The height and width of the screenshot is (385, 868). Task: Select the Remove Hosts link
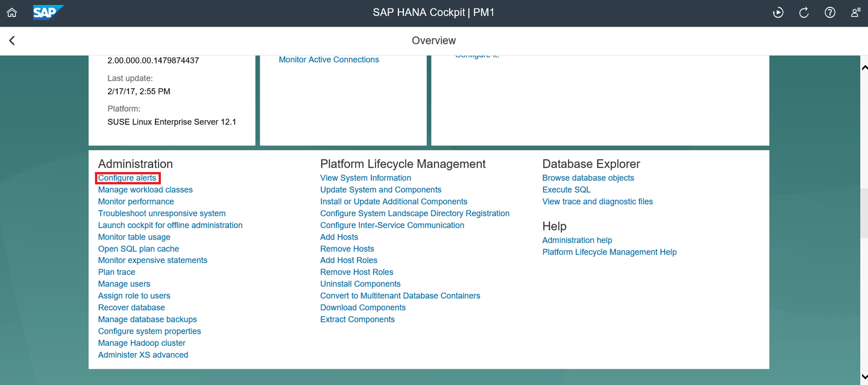pos(347,249)
